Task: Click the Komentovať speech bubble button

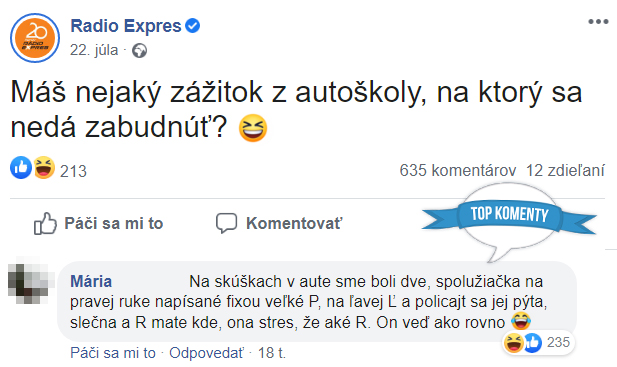Action: [x=279, y=223]
